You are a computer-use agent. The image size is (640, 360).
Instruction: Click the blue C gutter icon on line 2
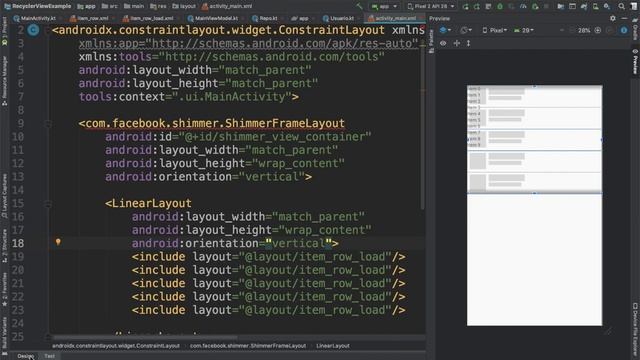pyautogui.click(x=33, y=30)
